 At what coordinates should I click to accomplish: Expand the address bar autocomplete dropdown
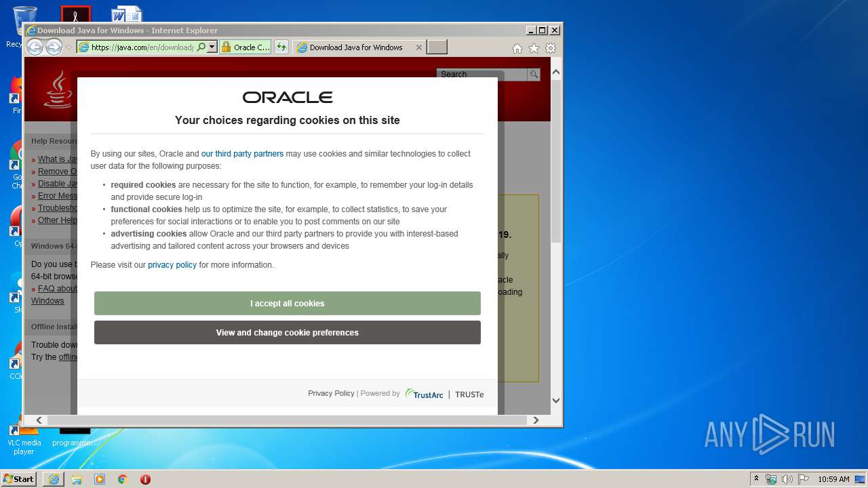[212, 47]
